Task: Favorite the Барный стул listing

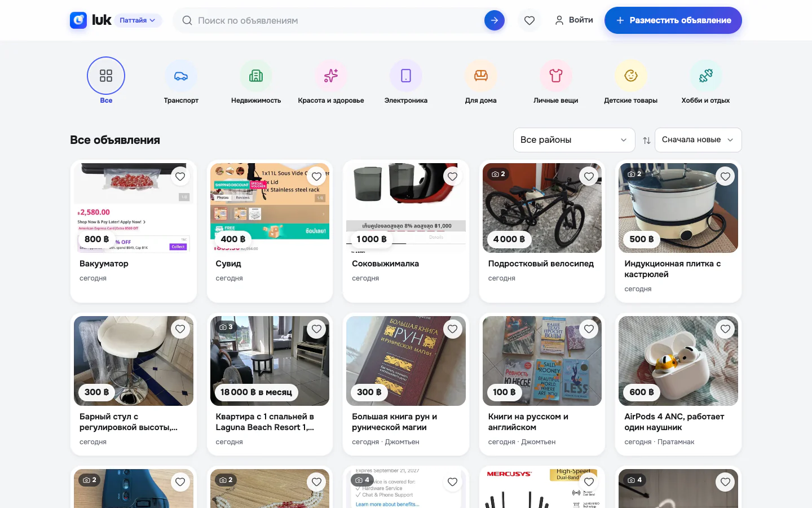Action: pyautogui.click(x=180, y=329)
